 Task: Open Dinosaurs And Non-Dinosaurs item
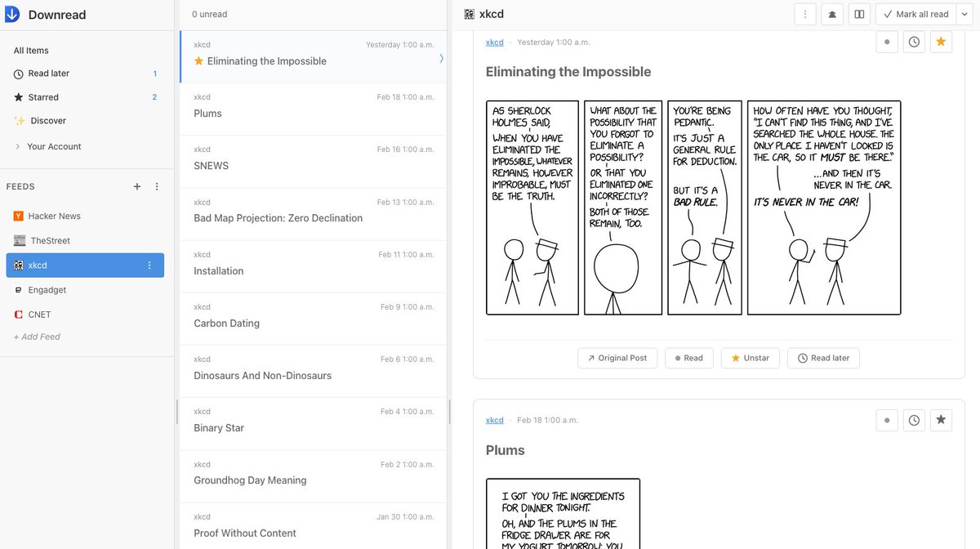pos(314,371)
